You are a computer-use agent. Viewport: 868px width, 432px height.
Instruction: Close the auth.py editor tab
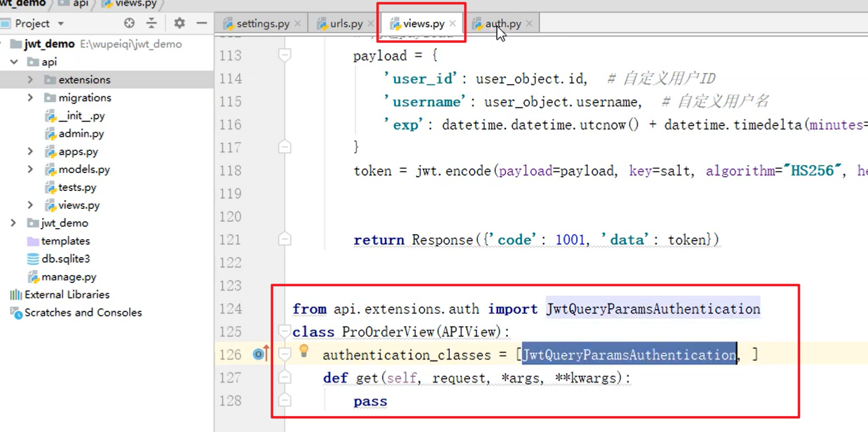point(529,23)
